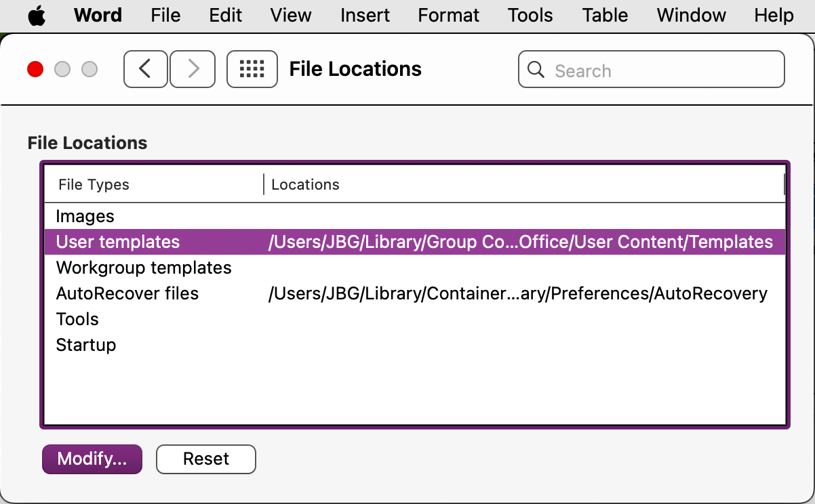The height and width of the screenshot is (504, 815).
Task: Click the AutoRecovery location path
Action: 518,293
